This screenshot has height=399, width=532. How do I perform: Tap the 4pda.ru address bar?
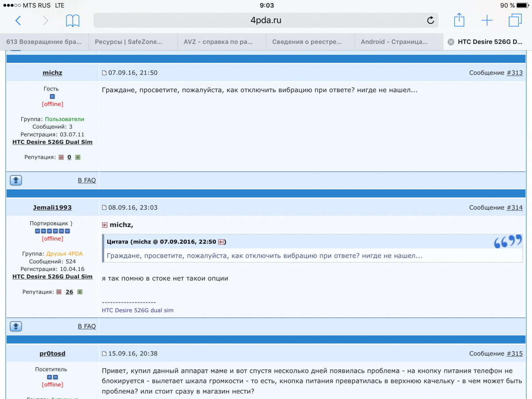pyautogui.click(x=266, y=20)
